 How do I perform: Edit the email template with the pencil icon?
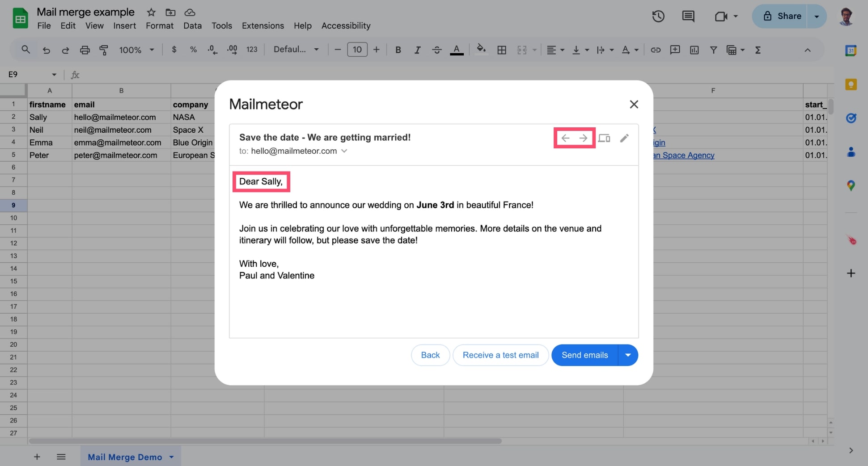[x=624, y=138]
